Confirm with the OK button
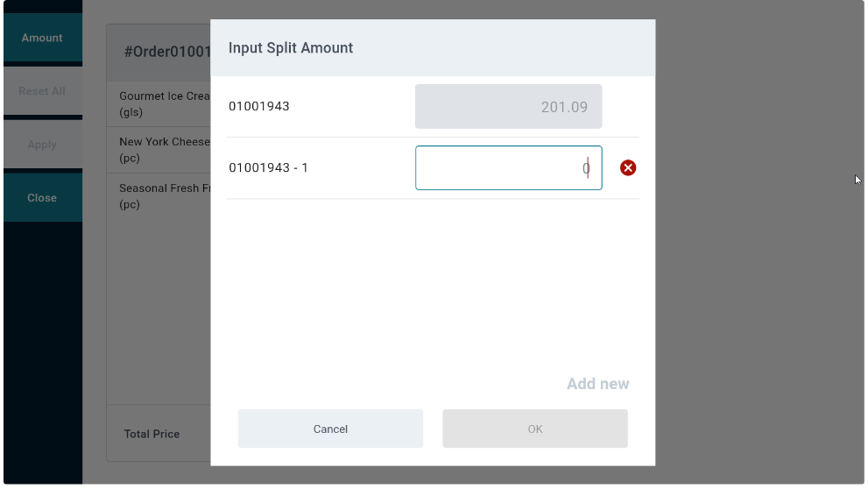868x489 pixels. (x=534, y=429)
